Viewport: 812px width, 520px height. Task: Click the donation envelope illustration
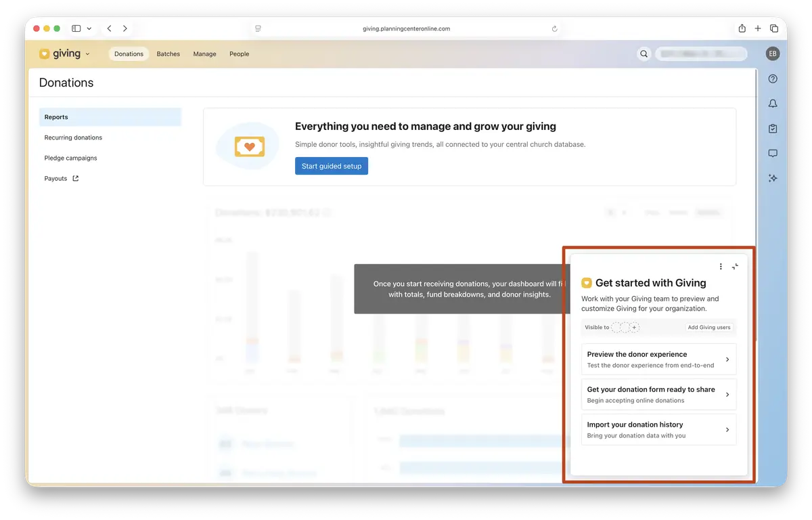(249, 146)
